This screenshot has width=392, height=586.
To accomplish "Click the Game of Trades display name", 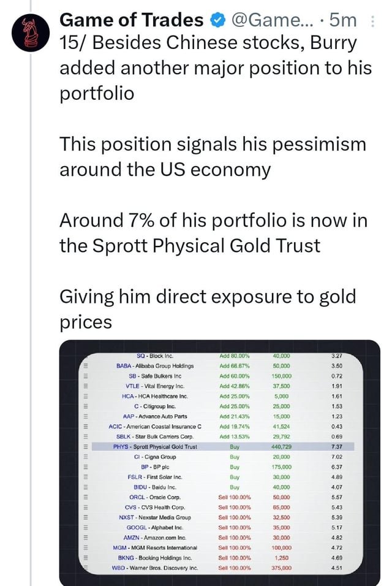I will pos(132,20).
